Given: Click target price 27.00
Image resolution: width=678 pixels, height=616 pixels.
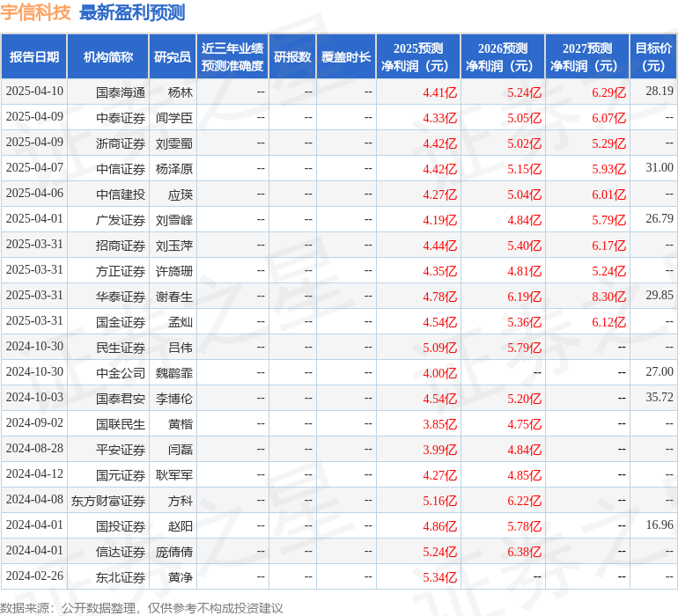Looking at the screenshot, I should (660, 371).
